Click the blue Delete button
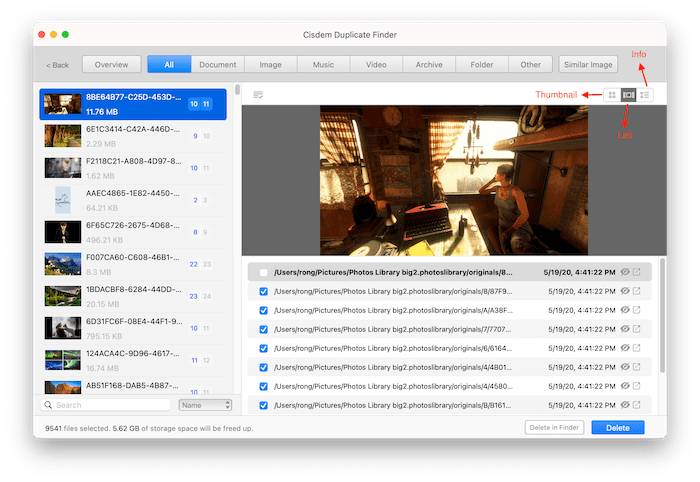This screenshot has width=700, height=482. [617, 428]
